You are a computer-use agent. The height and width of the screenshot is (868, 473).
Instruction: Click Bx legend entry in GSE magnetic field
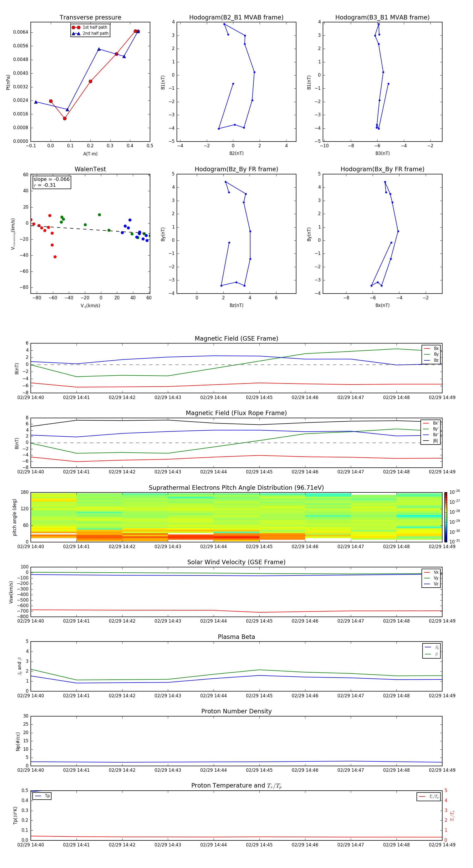tap(431, 349)
